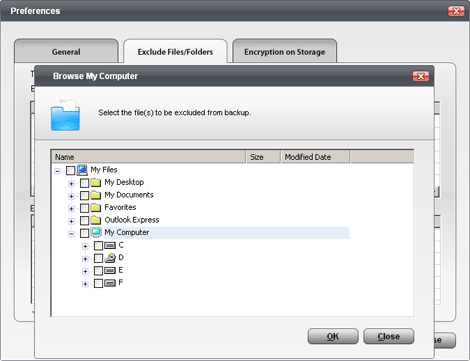Viewport: 470px width, 361px height.
Task: Click the My Computer monitor icon
Action: (x=96, y=232)
